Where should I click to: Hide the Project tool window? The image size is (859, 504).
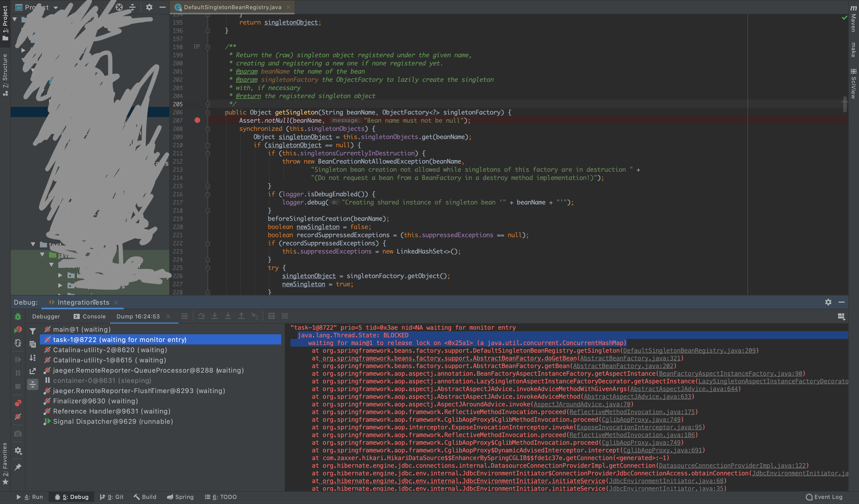(163, 7)
